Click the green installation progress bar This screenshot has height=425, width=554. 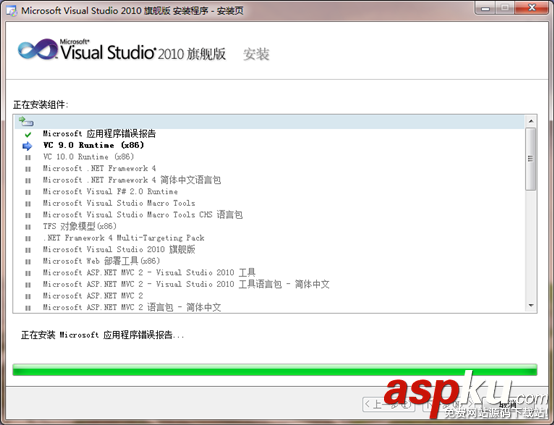[x=275, y=370]
